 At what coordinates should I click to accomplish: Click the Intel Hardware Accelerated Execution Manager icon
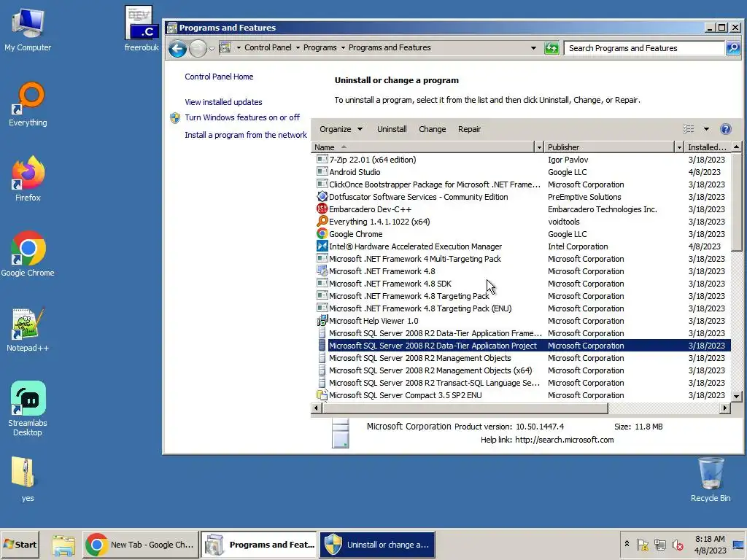322,246
